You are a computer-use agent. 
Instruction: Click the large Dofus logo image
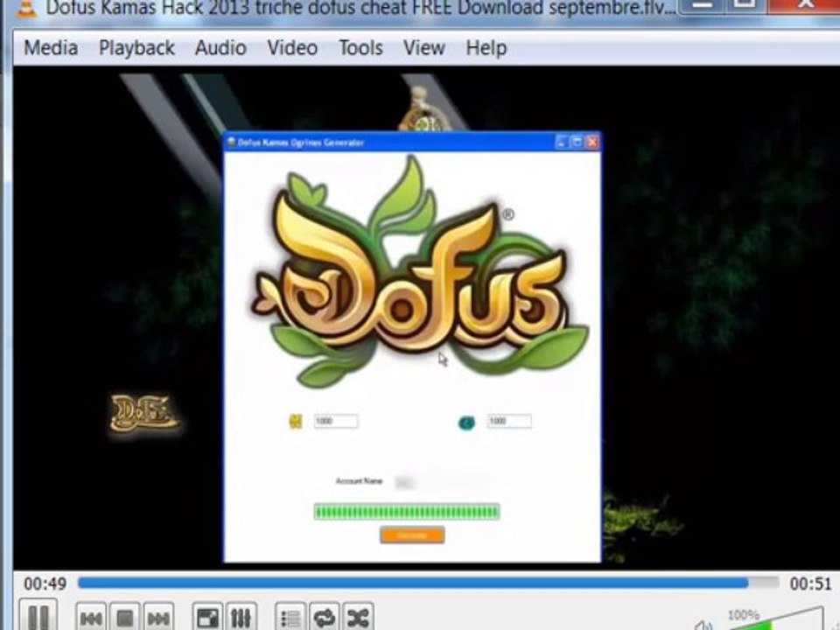click(419, 271)
